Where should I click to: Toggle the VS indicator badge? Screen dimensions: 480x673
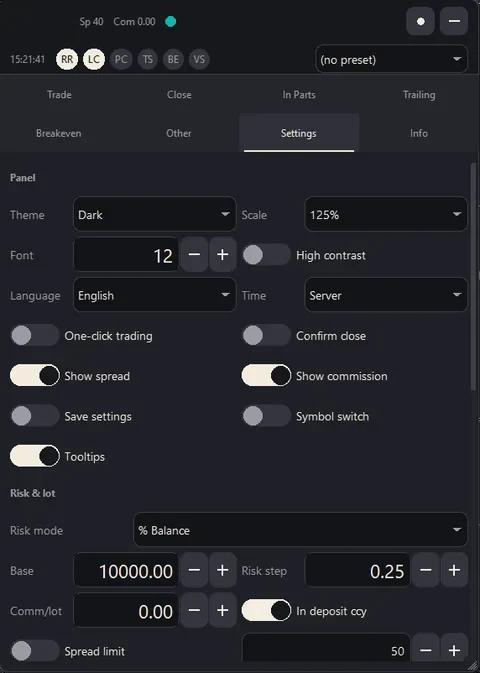pos(199,59)
